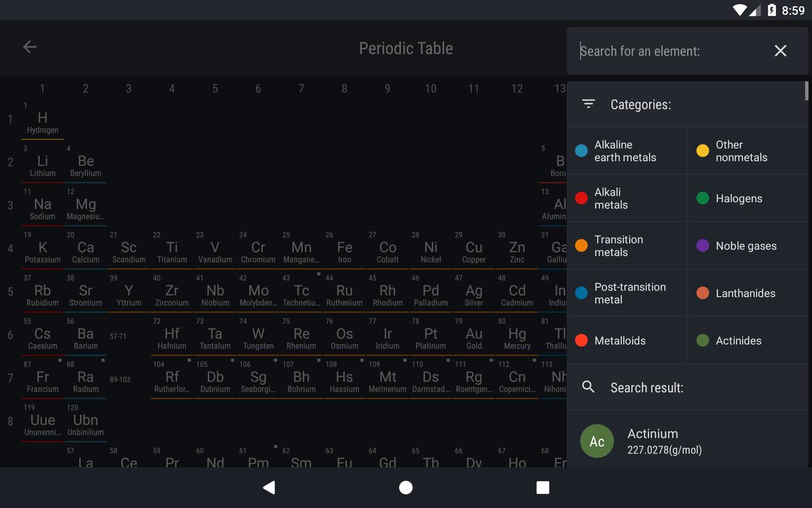Screen dimensions: 812x508
Task: Filter by Post-transition metal category
Action: (x=627, y=293)
